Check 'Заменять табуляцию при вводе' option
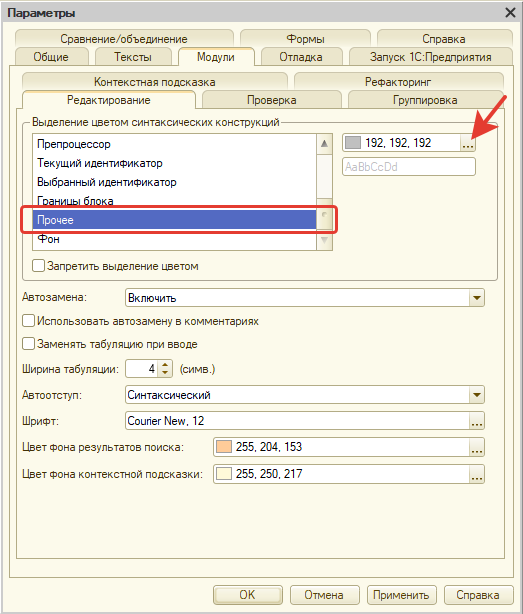523x614 pixels. pos(29,344)
